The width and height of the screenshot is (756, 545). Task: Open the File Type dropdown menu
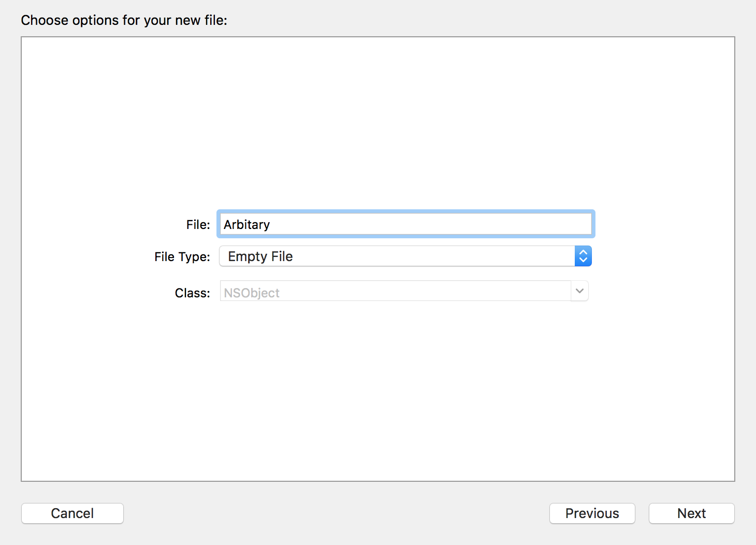coord(405,256)
